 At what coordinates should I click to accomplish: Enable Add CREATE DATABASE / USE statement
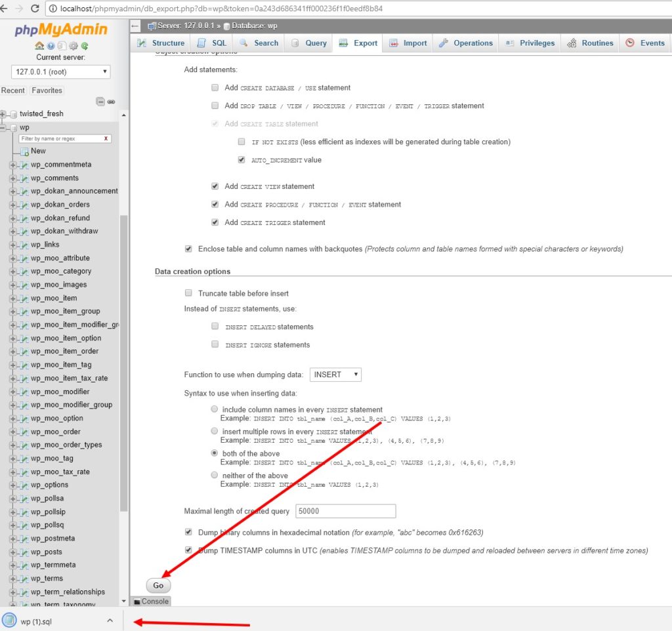[215, 88]
